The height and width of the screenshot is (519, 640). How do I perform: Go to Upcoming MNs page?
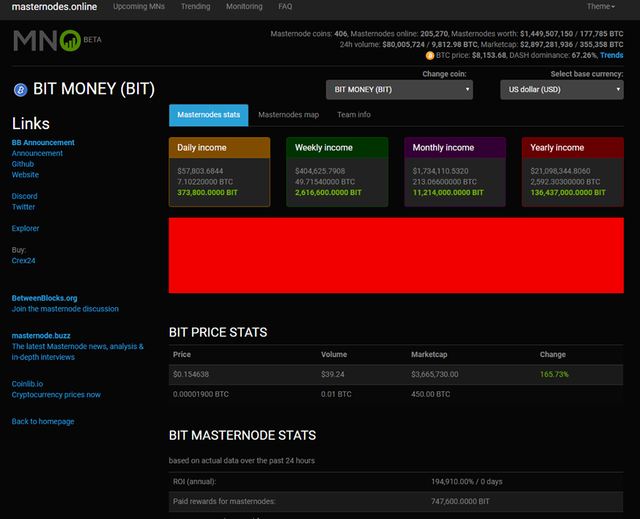pyautogui.click(x=139, y=7)
